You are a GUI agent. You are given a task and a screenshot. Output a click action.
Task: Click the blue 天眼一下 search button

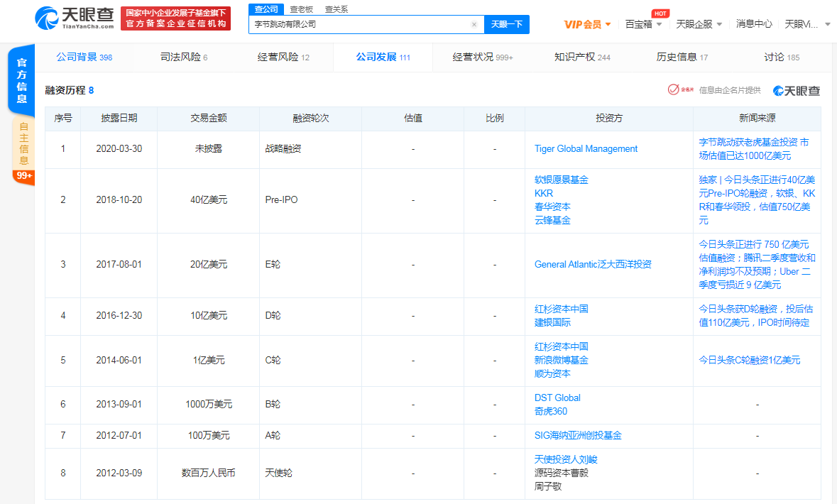506,24
